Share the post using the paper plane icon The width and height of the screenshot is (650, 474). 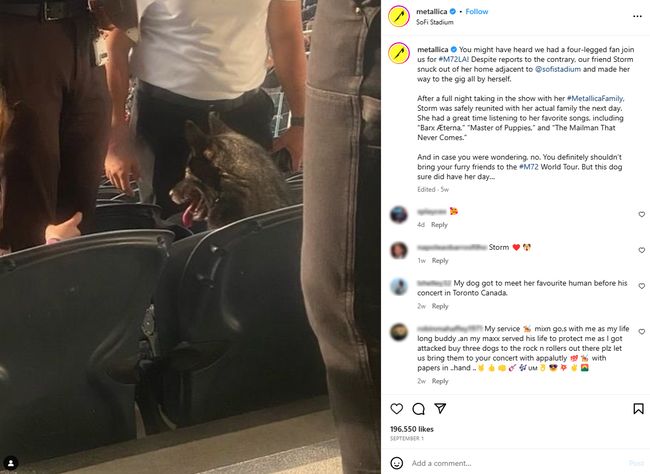440,408
